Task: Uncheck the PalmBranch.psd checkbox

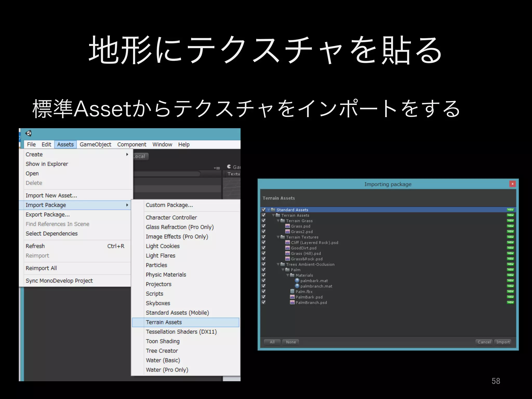Action: point(263,302)
